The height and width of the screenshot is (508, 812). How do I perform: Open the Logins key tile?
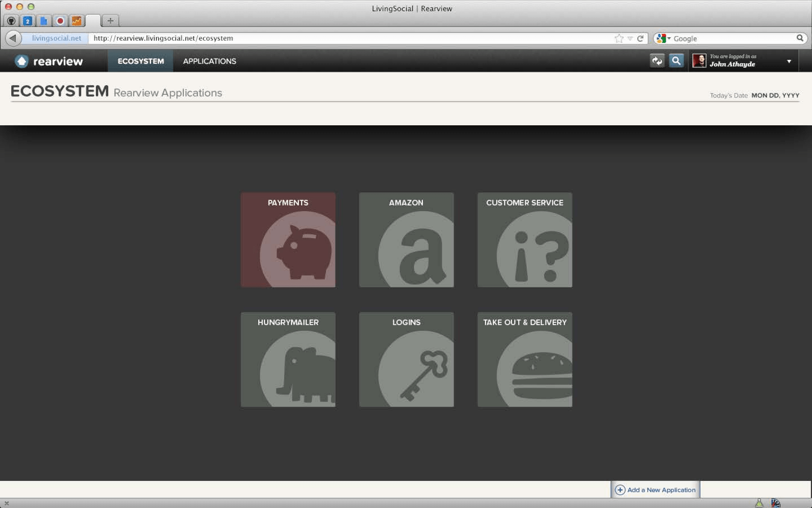[406, 359]
